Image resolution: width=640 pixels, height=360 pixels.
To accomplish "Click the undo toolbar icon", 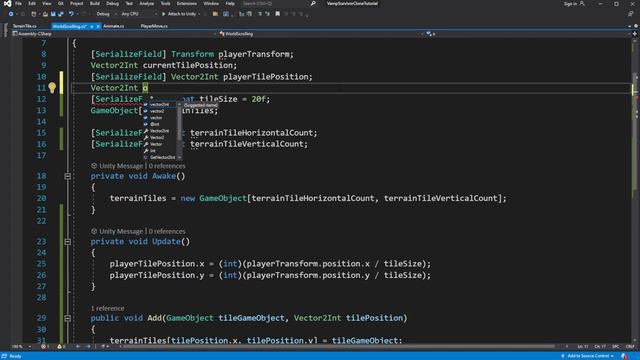I will tap(71, 14).
